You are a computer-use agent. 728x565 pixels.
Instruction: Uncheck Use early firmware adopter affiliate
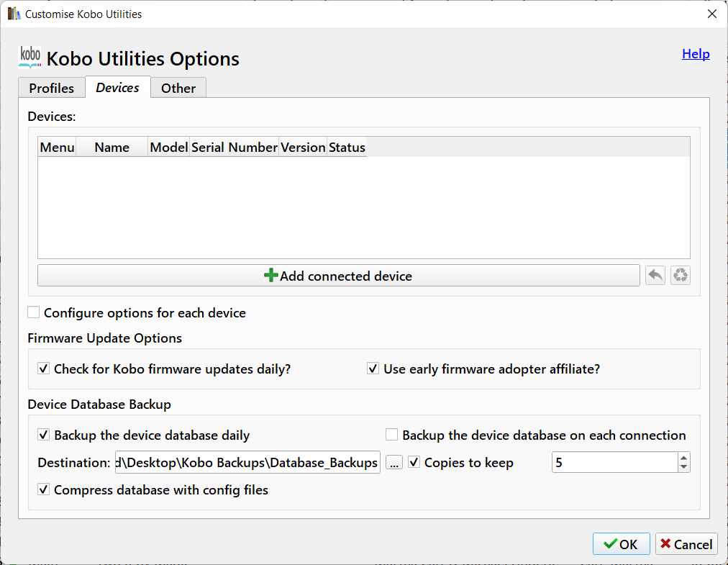tap(373, 369)
